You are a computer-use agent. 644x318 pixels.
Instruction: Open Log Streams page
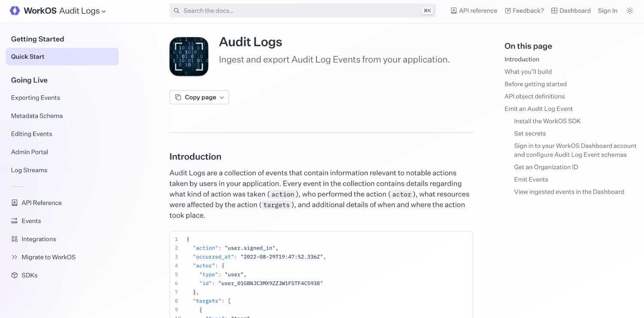(x=29, y=170)
